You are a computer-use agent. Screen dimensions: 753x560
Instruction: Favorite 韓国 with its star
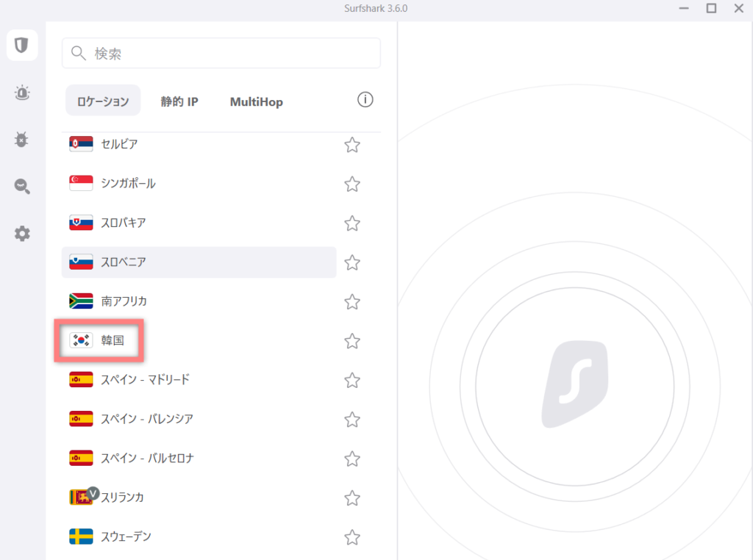point(352,341)
